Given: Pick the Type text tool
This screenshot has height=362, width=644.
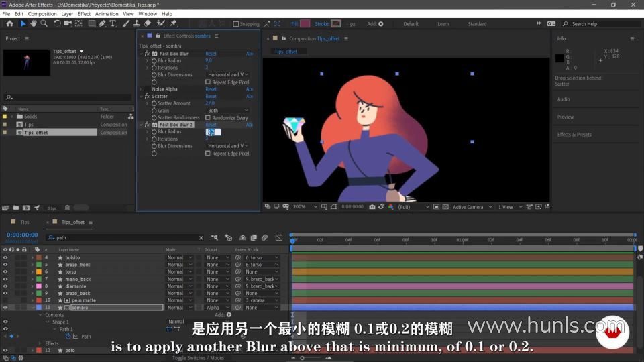Looking at the screenshot, I should tap(113, 24).
